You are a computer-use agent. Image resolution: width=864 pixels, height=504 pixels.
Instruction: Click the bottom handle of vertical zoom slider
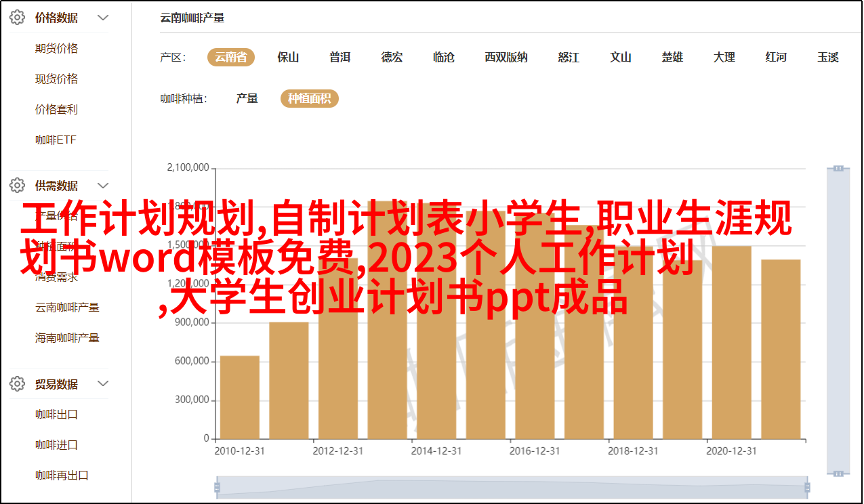pos(838,474)
